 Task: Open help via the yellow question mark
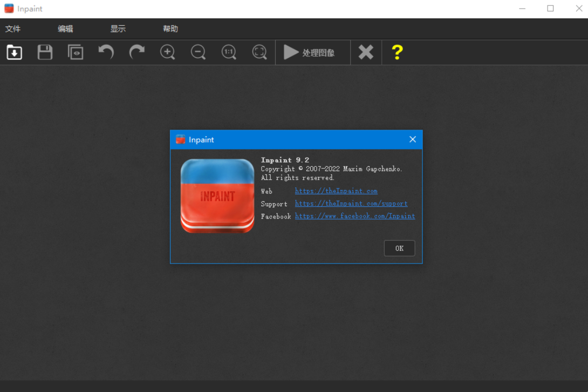click(397, 52)
